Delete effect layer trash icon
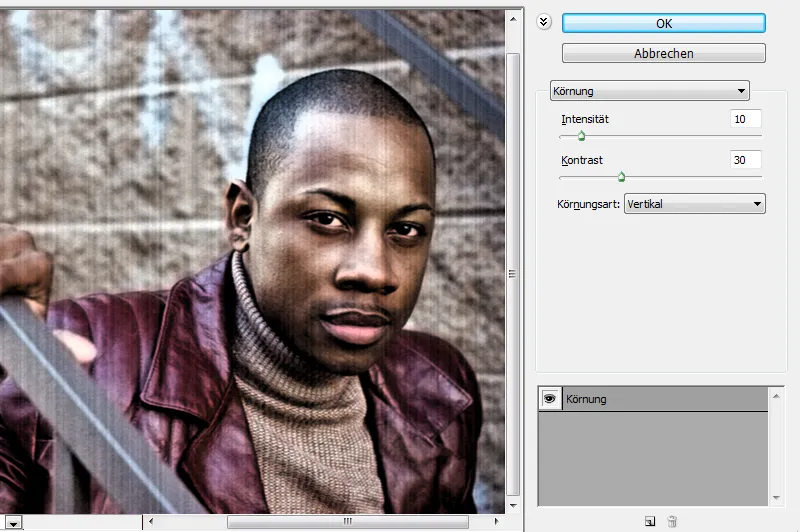 coord(672,521)
